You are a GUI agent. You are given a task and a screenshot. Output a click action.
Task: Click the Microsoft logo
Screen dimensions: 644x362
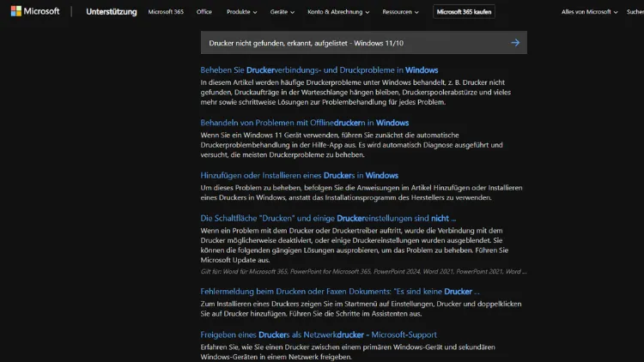(35, 11)
